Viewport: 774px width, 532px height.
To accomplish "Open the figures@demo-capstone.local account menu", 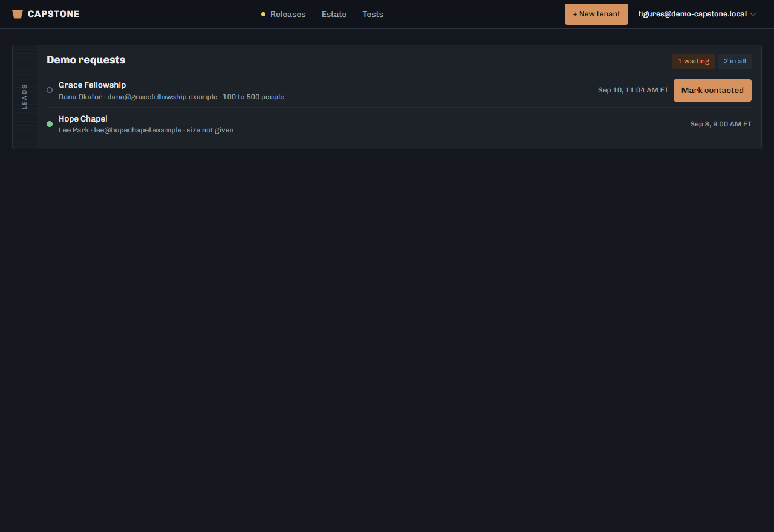I will pos(697,14).
